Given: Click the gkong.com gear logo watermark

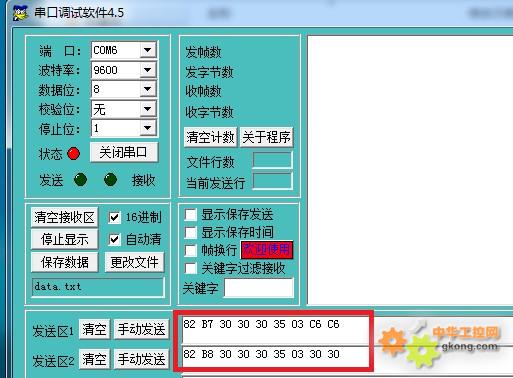Looking at the screenshot, I should click(x=439, y=344).
